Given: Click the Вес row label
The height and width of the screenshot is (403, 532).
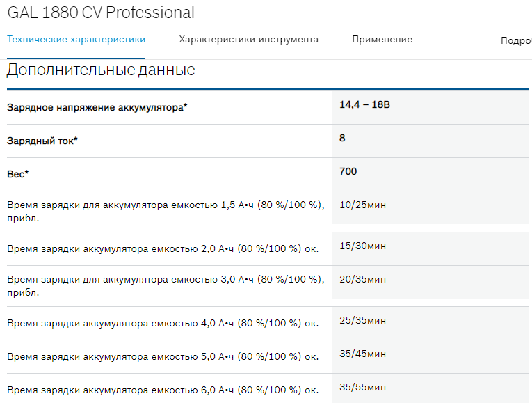Looking at the screenshot, I should point(18,174).
